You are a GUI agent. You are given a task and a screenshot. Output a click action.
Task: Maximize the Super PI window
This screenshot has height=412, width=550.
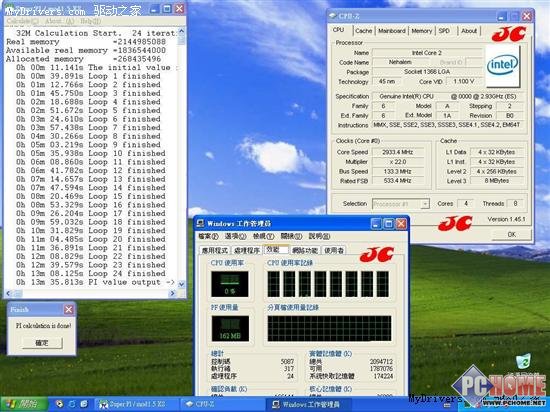pyautogui.click(x=167, y=9)
